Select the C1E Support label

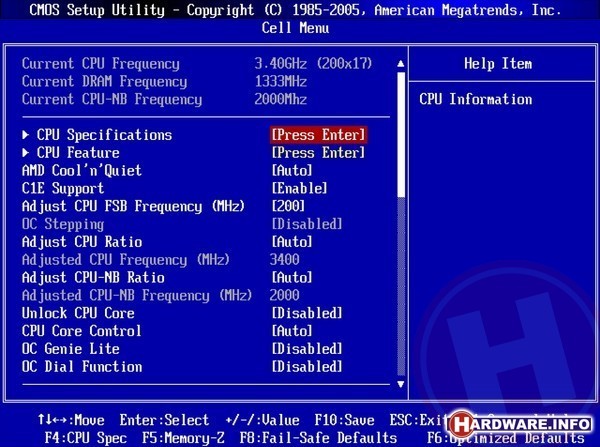pyautogui.click(x=63, y=188)
